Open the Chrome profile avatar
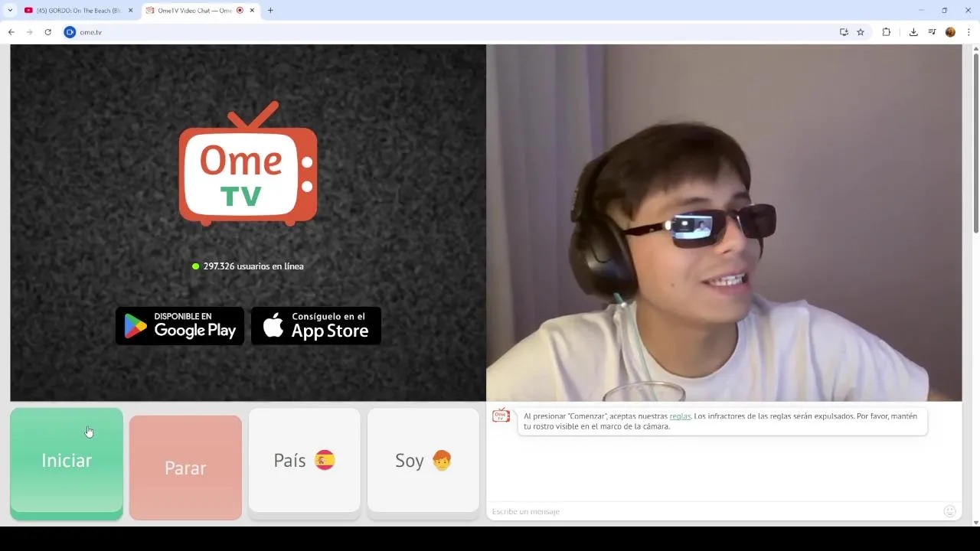Image resolution: width=980 pixels, height=551 pixels. click(950, 32)
